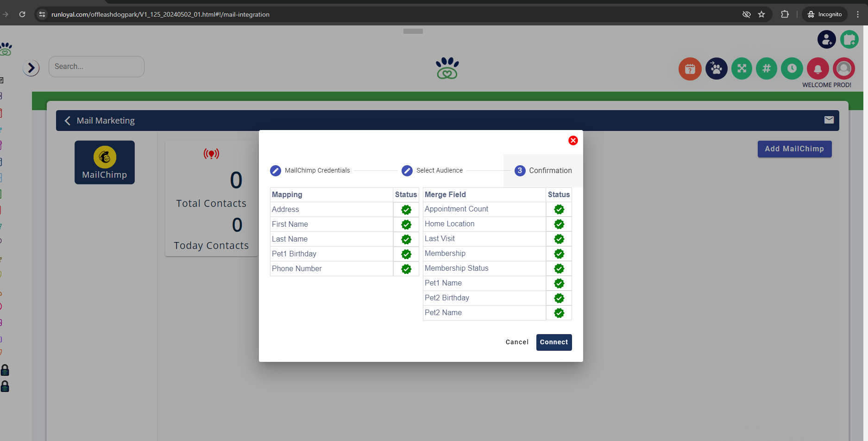868x441 pixels.
Task: Close the dialog with red X icon
Action: (573, 140)
